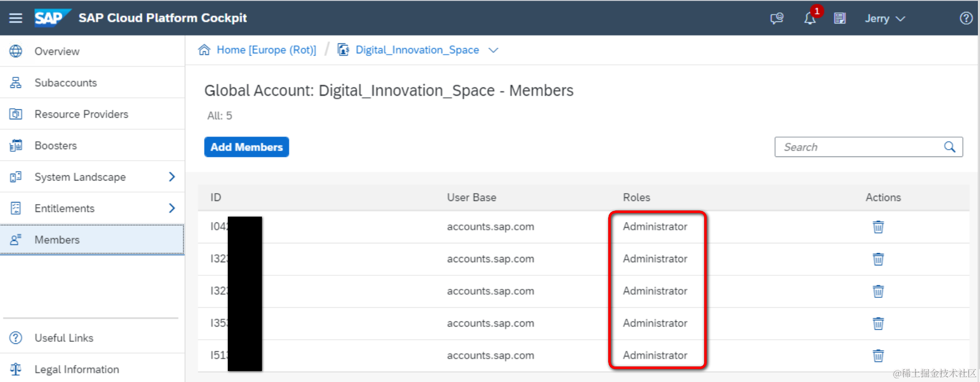Delete the first member with trash icon
980x382 pixels.
tap(878, 227)
